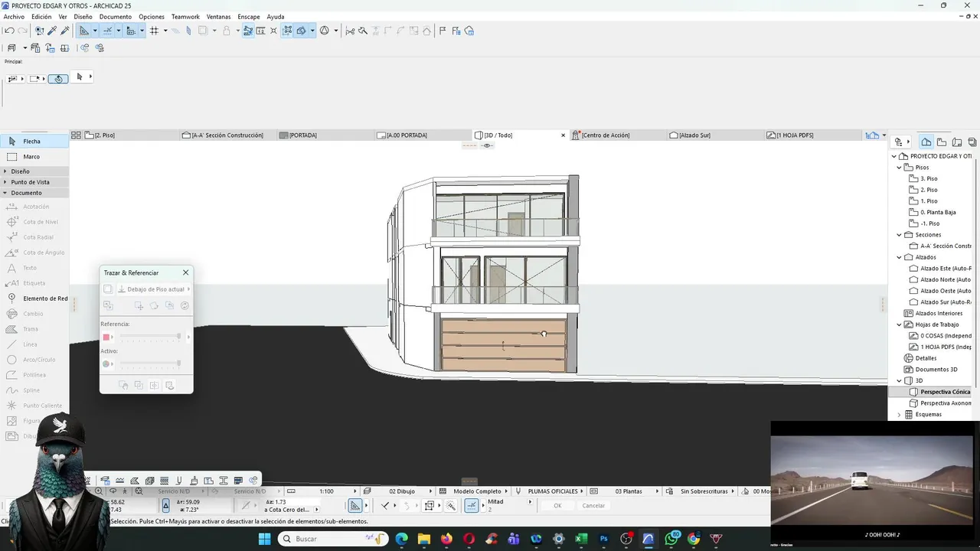
Task: Select the Flecha arrow tool
Action: click(x=34, y=142)
